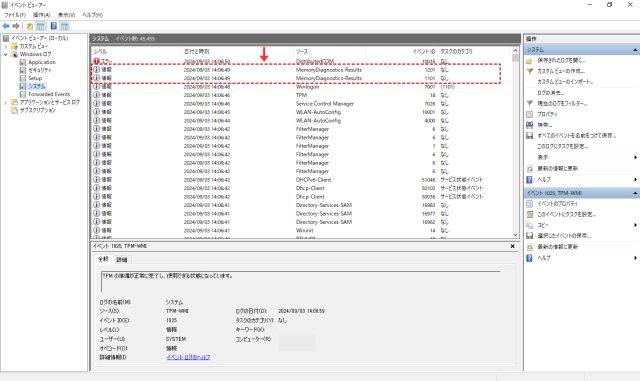The image size is (640, 381).
Task: Click the Forward arrow toolbar icon
Action: [16, 26]
